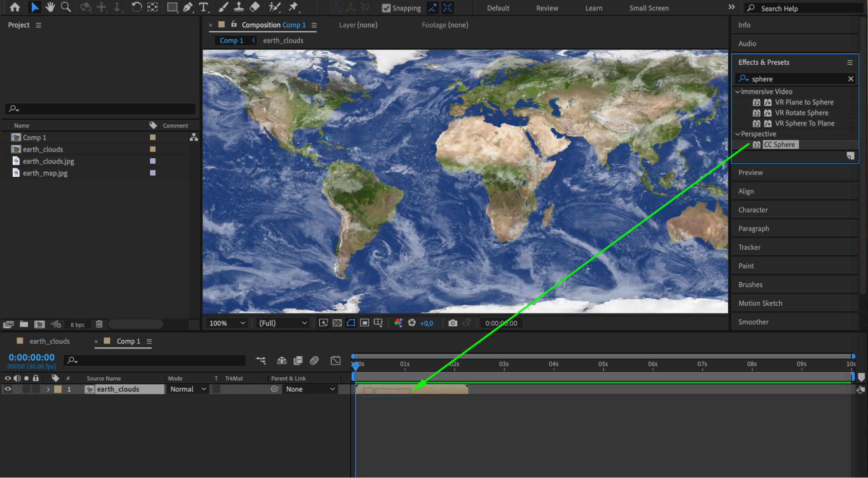Select the Zoom magnifier tool

click(66, 7)
